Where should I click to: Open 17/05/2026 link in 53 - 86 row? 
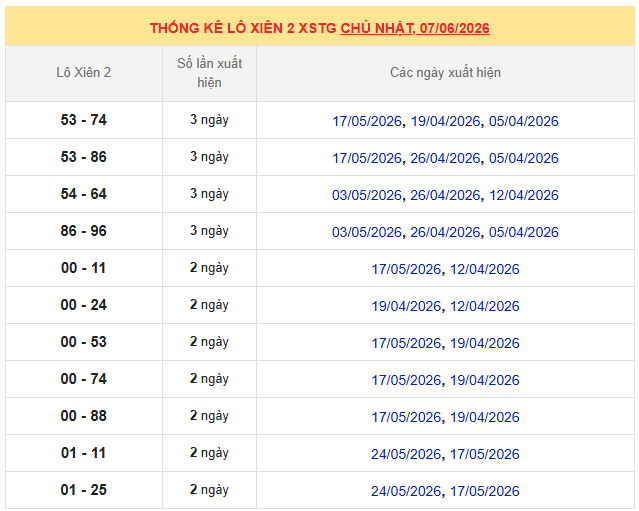pos(367,158)
